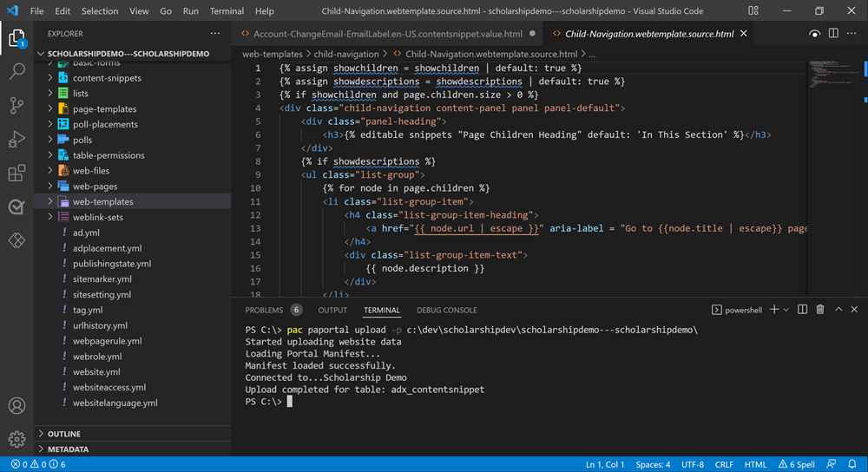Open the Search view in activity bar

(x=16, y=72)
